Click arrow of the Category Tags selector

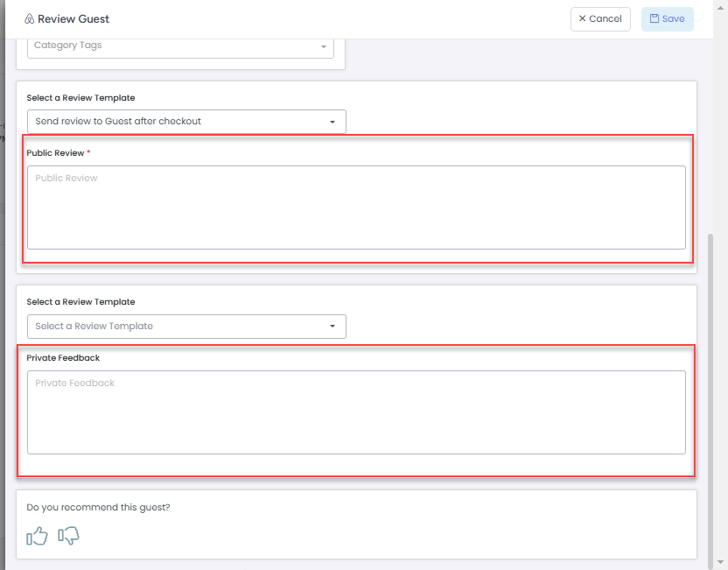pos(323,46)
